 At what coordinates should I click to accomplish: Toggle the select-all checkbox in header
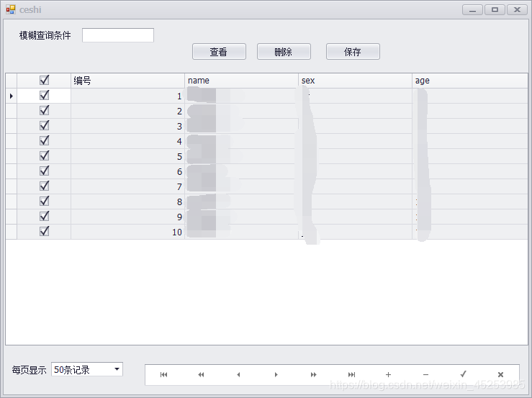click(45, 80)
